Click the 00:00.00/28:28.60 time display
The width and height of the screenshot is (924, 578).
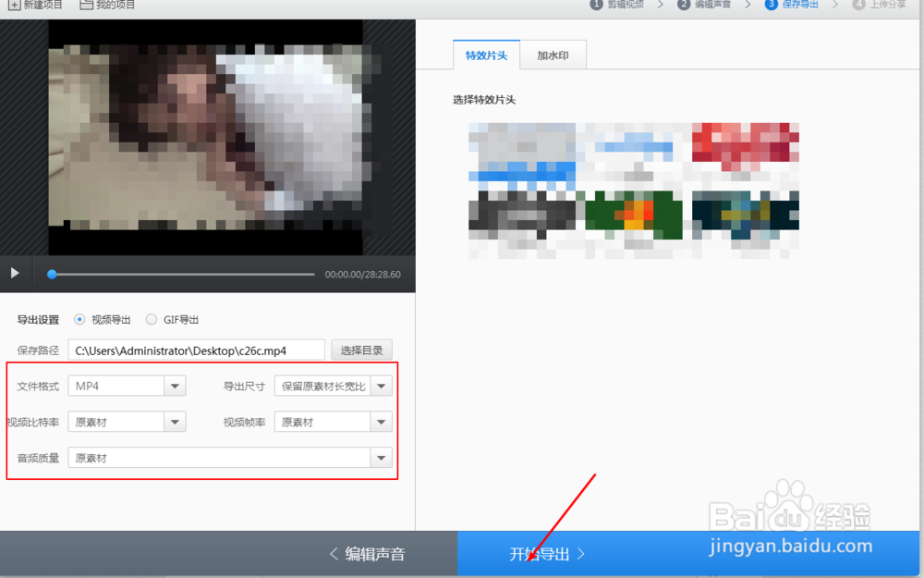click(x=362, y=275)
